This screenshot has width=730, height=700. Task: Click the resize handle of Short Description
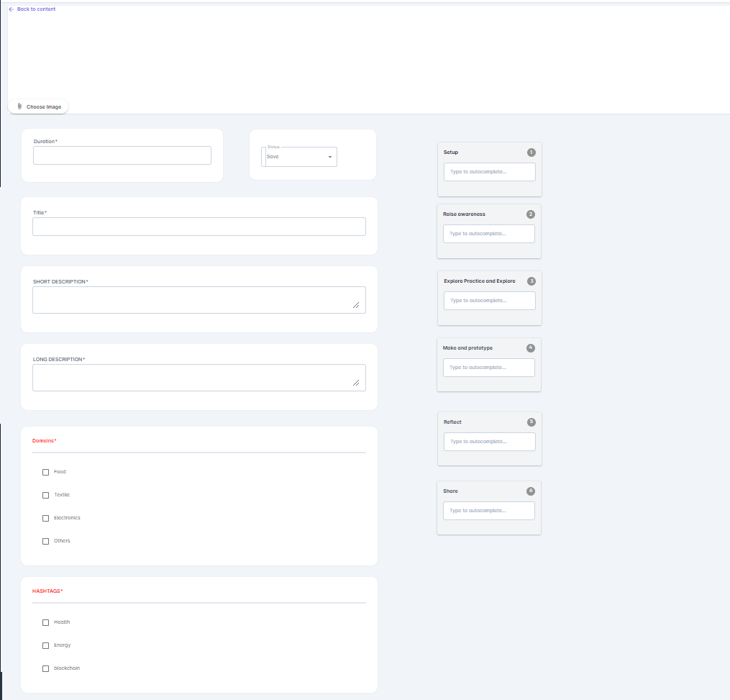tap(356, 305)
